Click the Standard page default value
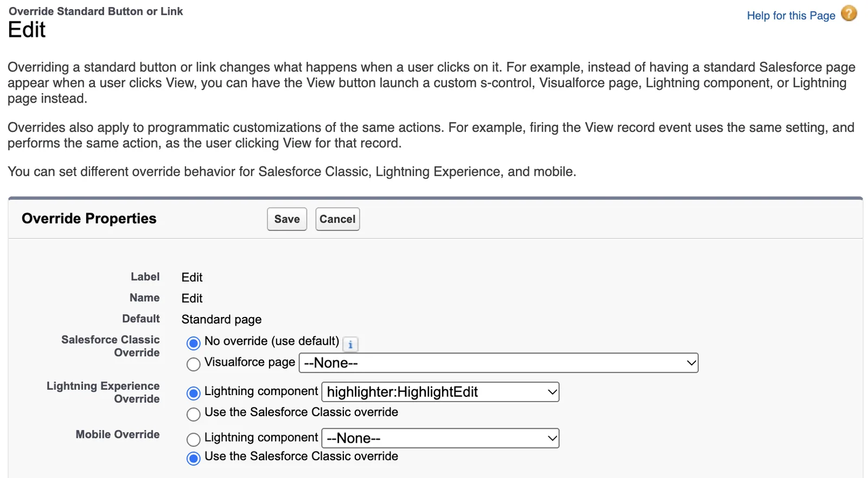 pos(221,320)
